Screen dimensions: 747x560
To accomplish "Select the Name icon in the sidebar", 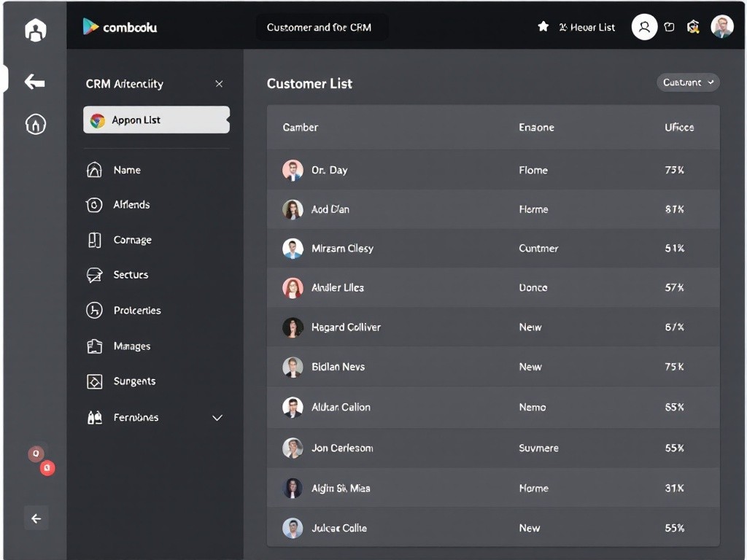I will click(93, 169).
